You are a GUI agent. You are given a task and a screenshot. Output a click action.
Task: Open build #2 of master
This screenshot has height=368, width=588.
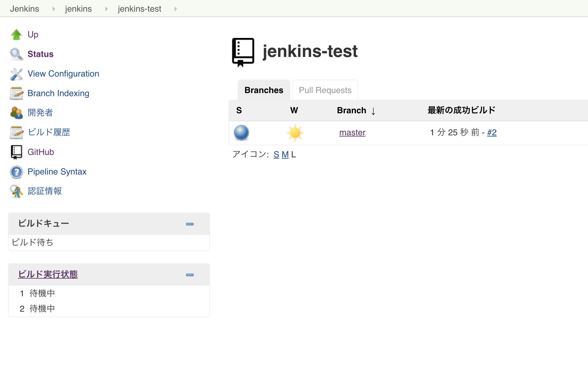(492, 132)
